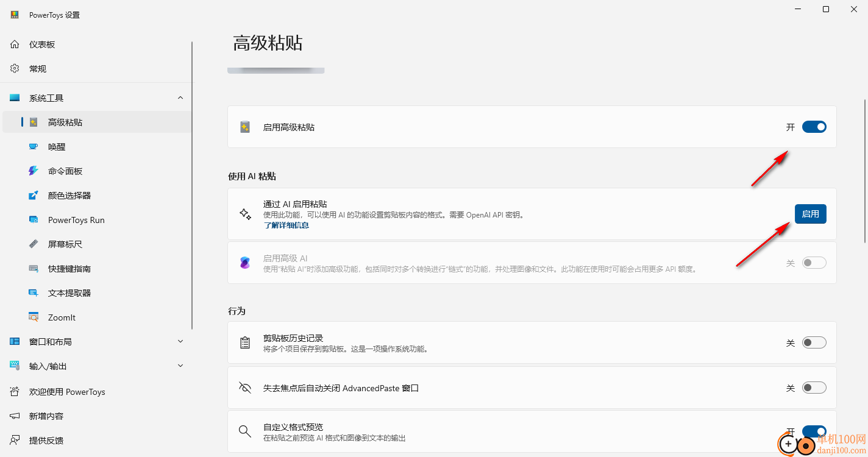
Task: Click the Awake (唤醒) coffee cup icon
Action: [34, 147]
